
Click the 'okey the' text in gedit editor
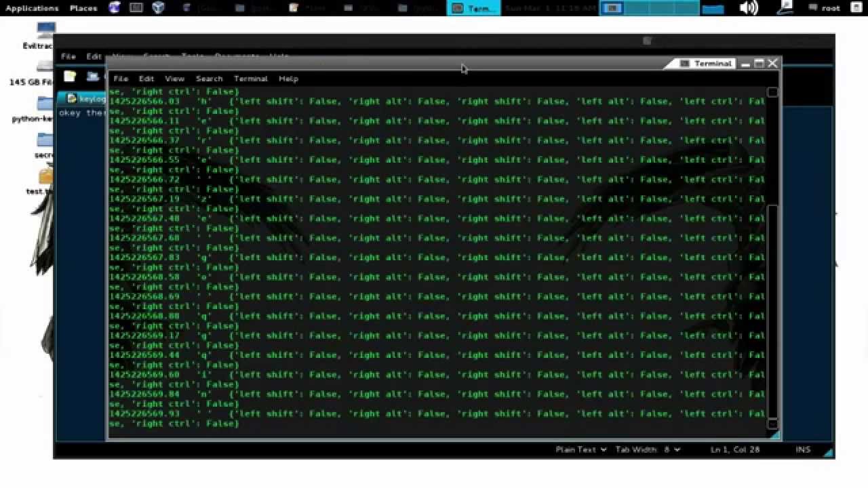tap(82, 113)
